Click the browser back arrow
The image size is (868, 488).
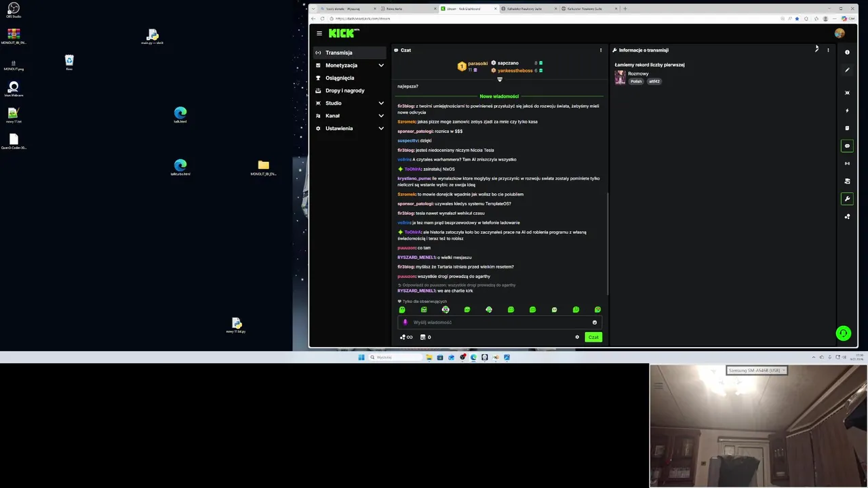tap(313, 18)
